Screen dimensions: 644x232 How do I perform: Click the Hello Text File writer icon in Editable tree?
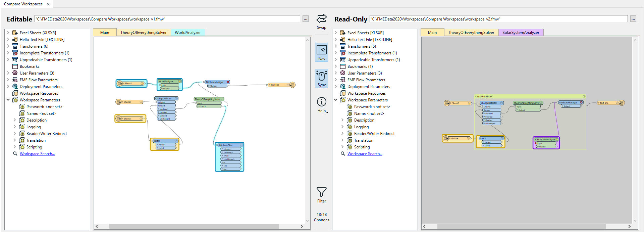[x=15, y=39]
